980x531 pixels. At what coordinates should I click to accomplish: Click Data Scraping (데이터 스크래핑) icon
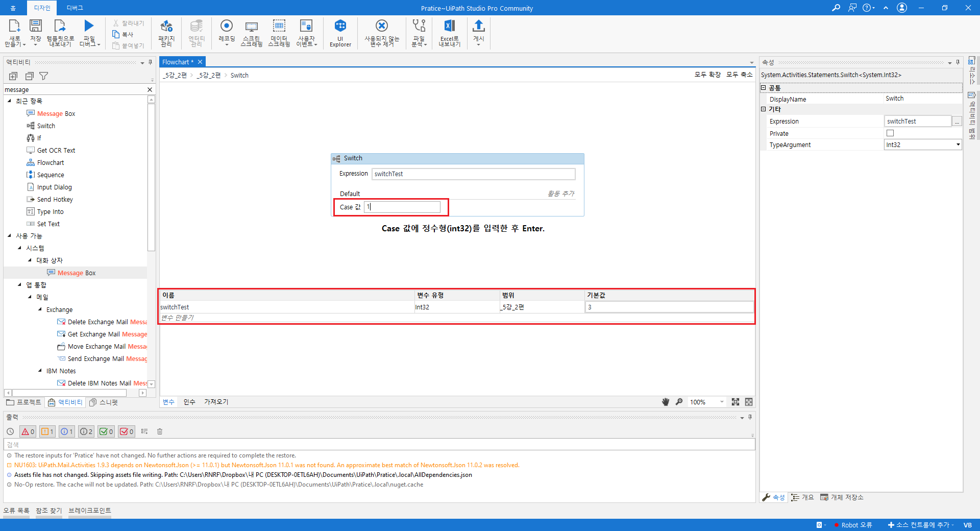(279, 26)
